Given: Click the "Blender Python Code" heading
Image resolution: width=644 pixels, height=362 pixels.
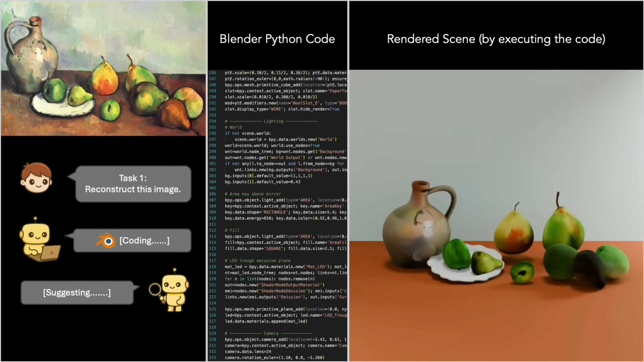Looking at the screenshot, I should (x=277, y=39).
